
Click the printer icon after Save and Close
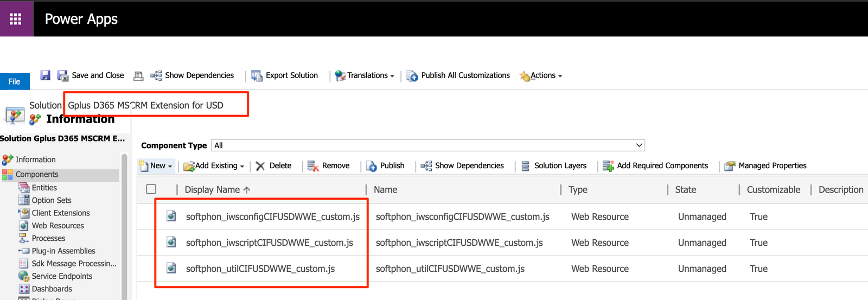pyautogui.click(x=139, y=76)
